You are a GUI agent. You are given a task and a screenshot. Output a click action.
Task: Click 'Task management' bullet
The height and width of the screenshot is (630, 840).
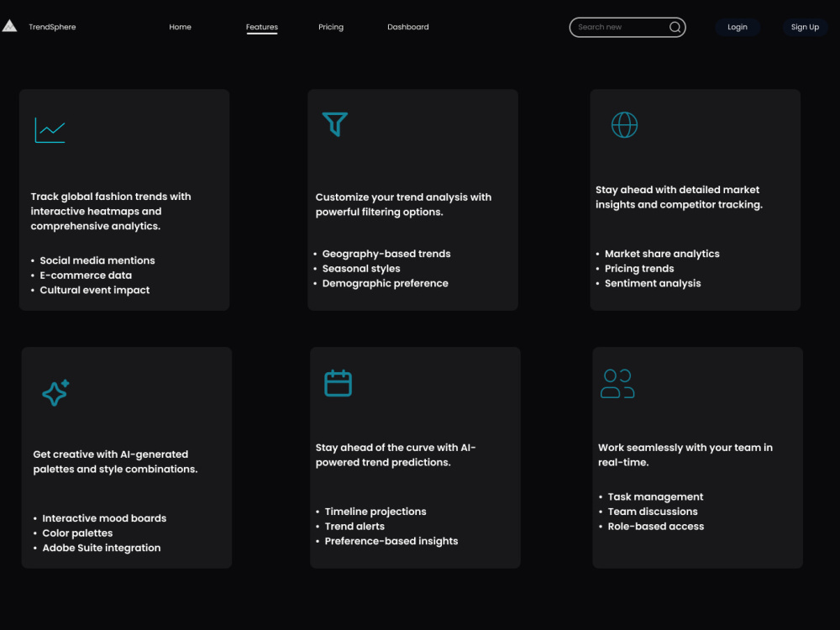pos(655,497)
